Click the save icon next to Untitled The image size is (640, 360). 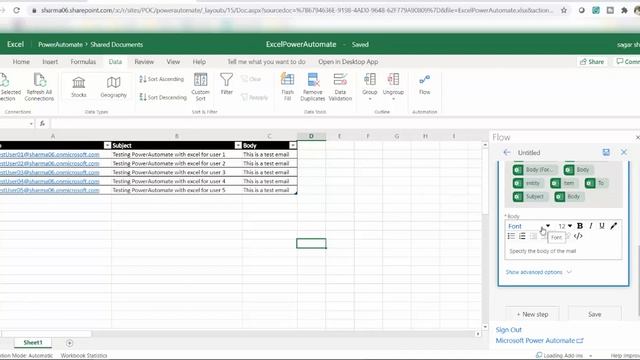606,152
